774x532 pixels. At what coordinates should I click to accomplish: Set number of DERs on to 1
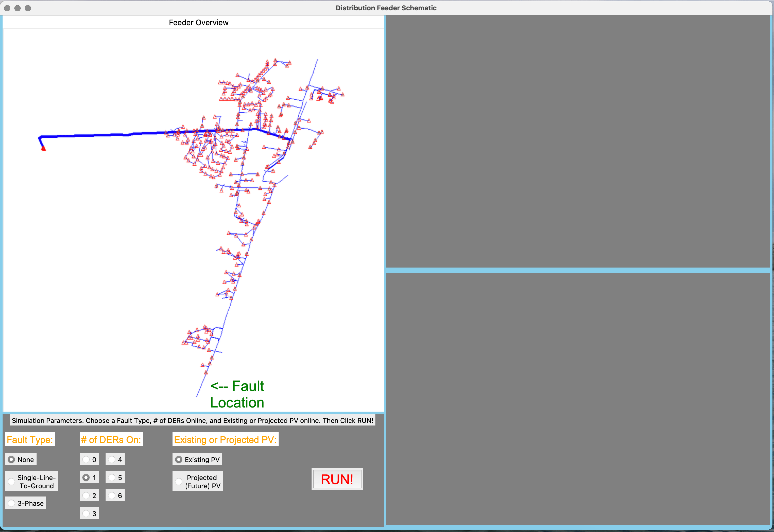click(86, 477)
